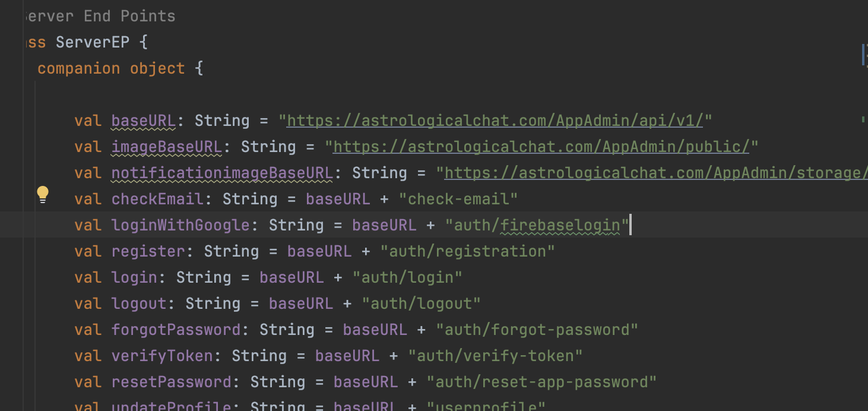This screenshot has width=868, height=411.
Task: Click the "auth/forgot-password" string
Action: pos(537,330)
